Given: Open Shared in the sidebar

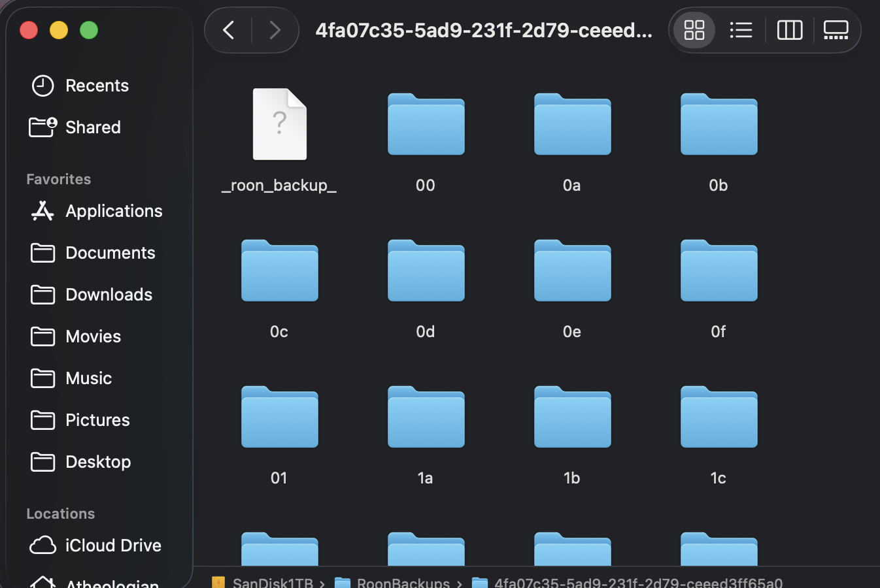Looking at the screenshot, I should (92, 127).
